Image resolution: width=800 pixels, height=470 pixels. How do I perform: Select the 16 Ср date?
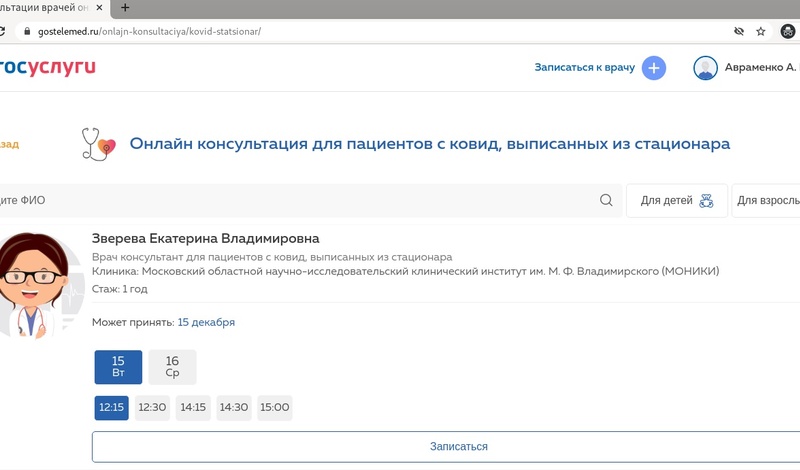tap(172, 367)
